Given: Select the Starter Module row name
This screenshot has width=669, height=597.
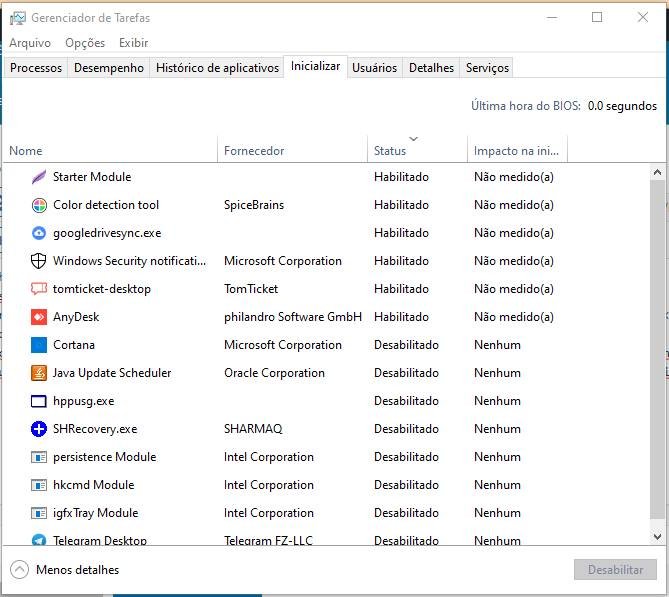Looking at the screenshot, I should tap(92, 177).
